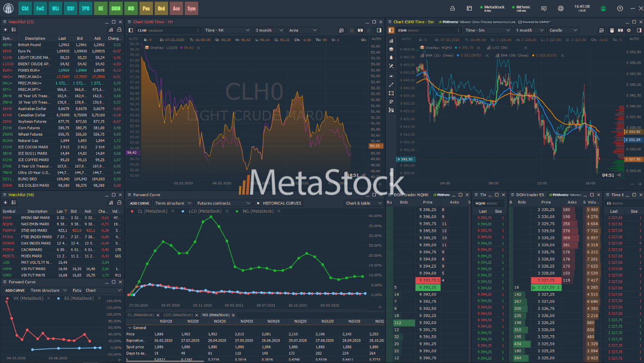The height and width of the screenshot is (363, 644).
Task: Click the lock icon in the top bar
Action: pyautogui.click(x=453, y=8)
